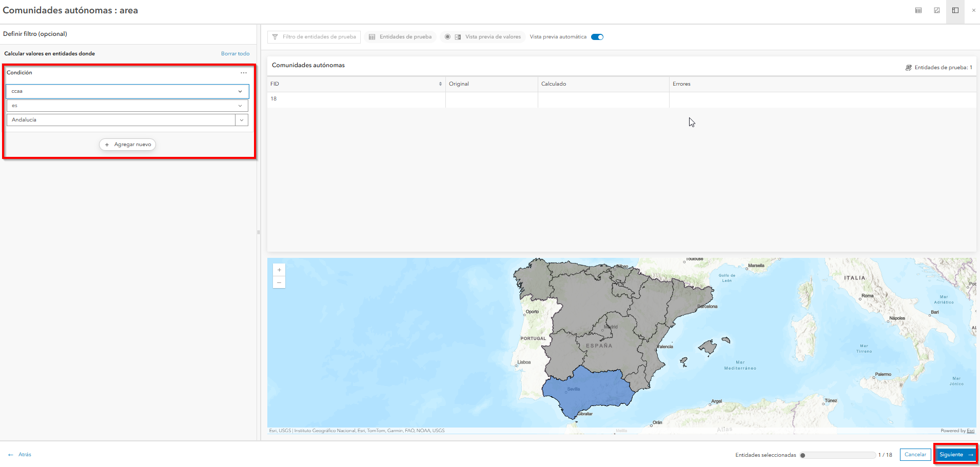The image size is (980, 467).
Task: Switch to table-only view icon
Action: (918, 10)
